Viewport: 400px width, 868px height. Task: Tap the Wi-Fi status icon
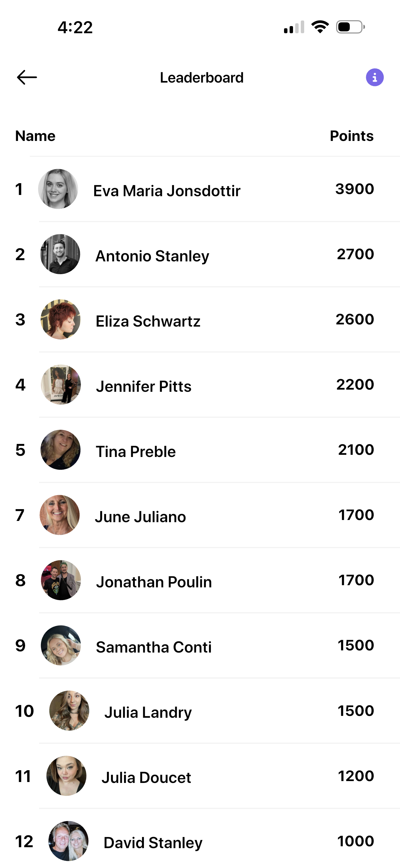click(320, 27)
